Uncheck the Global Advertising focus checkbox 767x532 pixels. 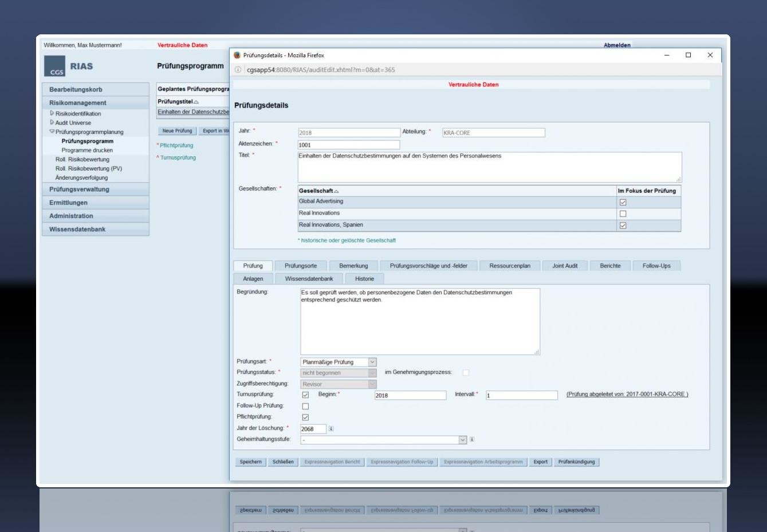point(623,202)
